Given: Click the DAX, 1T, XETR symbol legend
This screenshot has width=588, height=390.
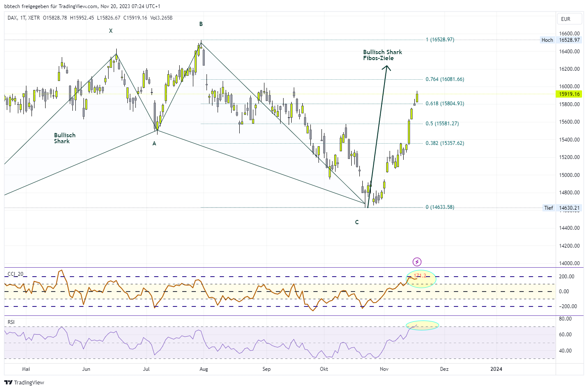Looking at the screenshot, I should (x=24, y=18).
